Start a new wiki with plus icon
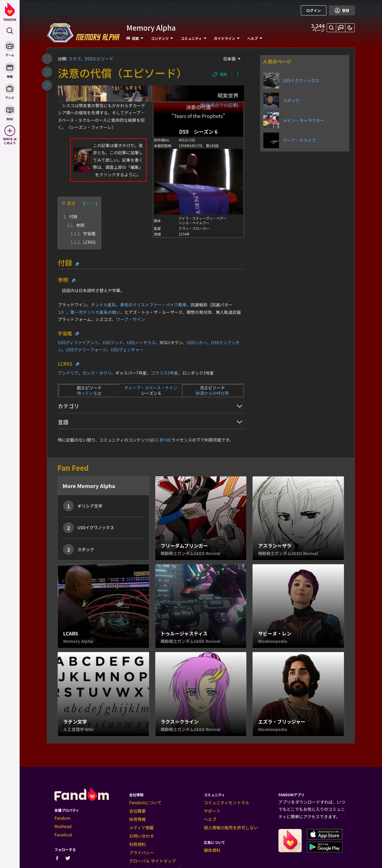Image resolution: width=382 pixels, height=868 pixels. (10, 131)
